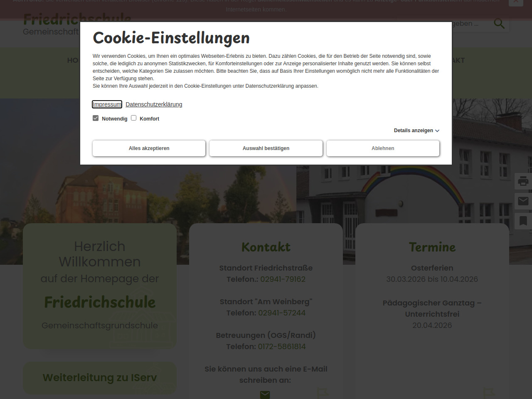Expand Details anzeigen in cookie dialog
The image size is (532, 399).
(413, 131)
